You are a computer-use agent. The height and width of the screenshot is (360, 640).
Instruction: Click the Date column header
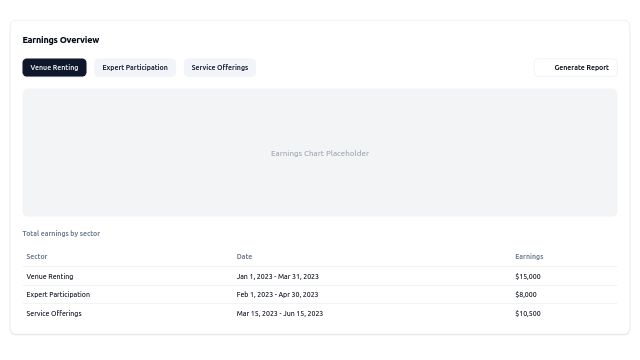244,256
